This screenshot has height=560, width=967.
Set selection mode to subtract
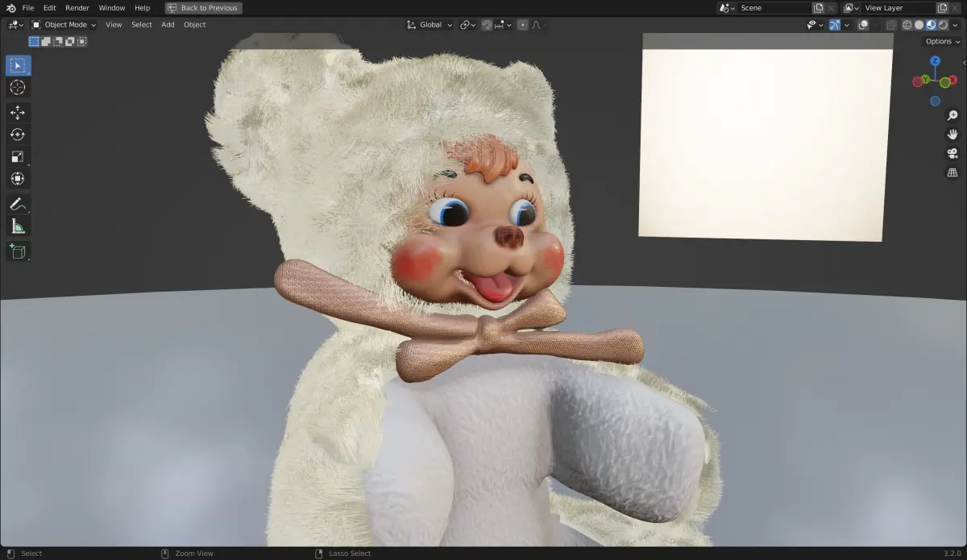[x=58, y=41]
